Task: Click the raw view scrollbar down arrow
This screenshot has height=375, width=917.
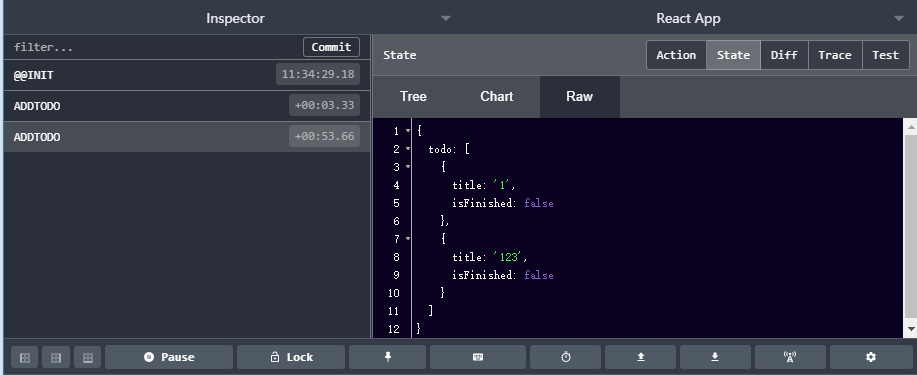Action: [x=910, y=330]
